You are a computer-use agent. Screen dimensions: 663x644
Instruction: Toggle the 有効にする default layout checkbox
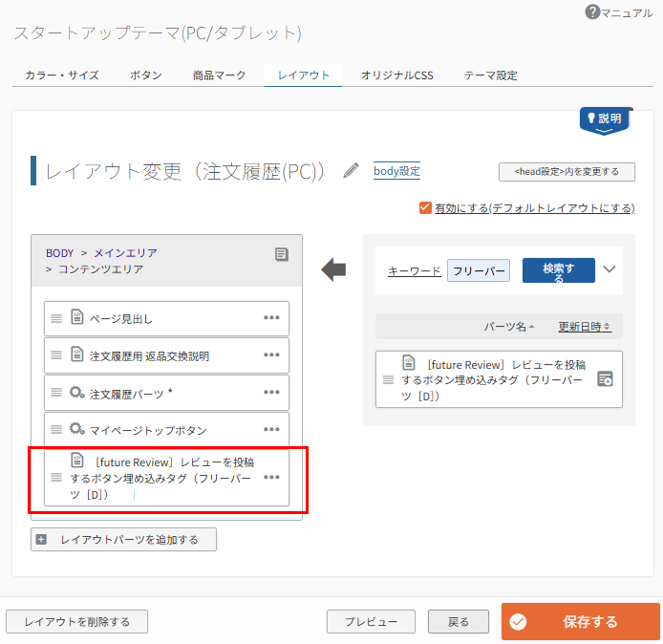pyautogui.click(x=425, y=207)
